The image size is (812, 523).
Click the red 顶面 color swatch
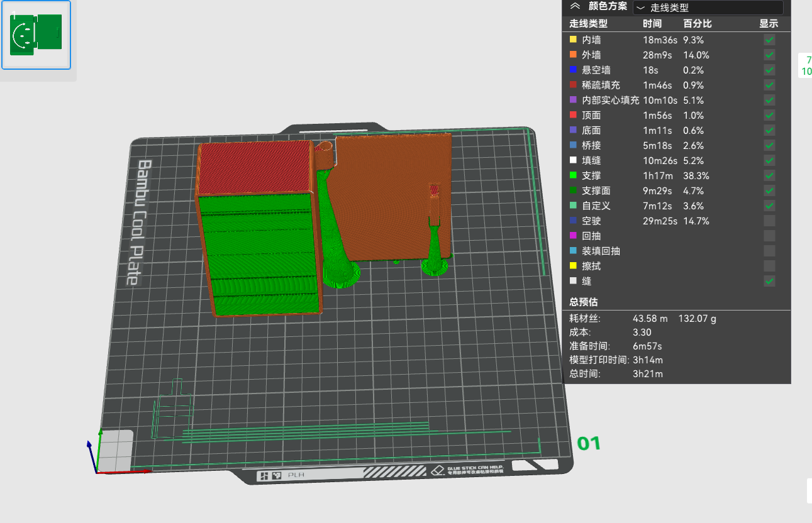point(573,114)
